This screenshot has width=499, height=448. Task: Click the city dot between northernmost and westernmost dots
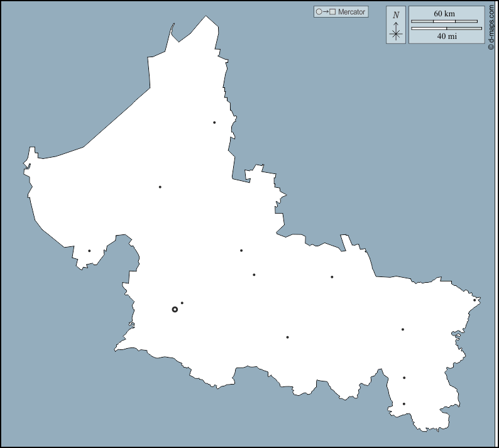160,187
